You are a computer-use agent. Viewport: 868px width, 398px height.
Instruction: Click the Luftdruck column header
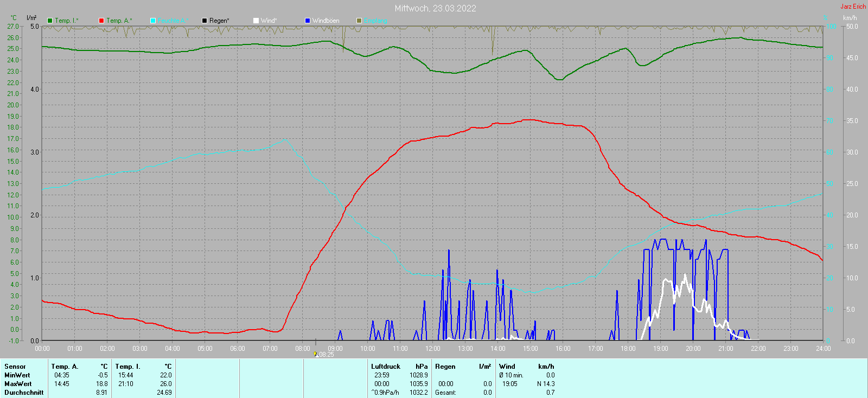386,367
